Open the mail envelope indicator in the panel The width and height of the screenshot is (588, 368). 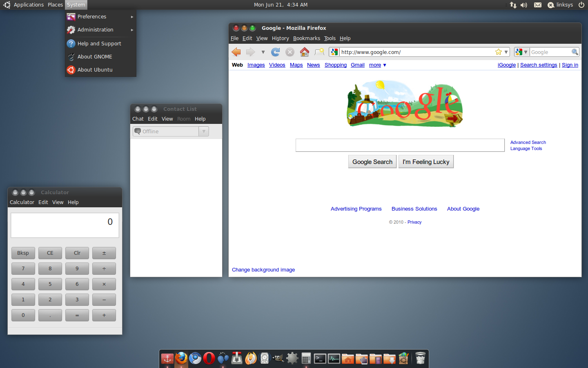tap(538, 5)
